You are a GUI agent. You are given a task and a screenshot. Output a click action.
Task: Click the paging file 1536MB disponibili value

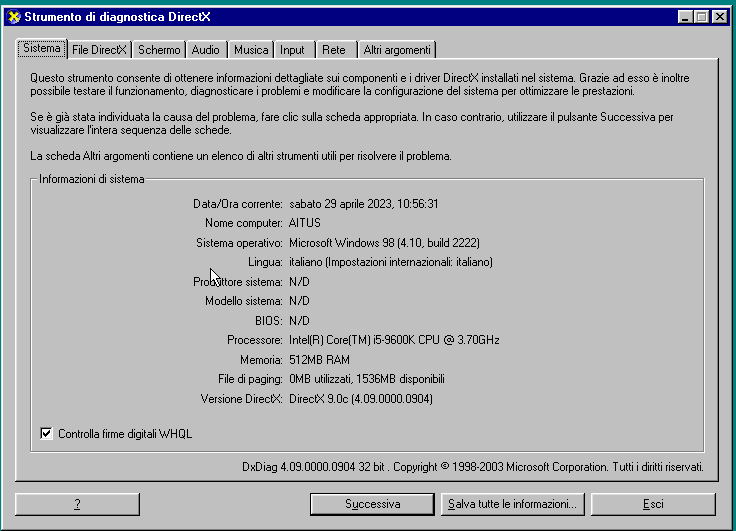[x=367, y=379]
